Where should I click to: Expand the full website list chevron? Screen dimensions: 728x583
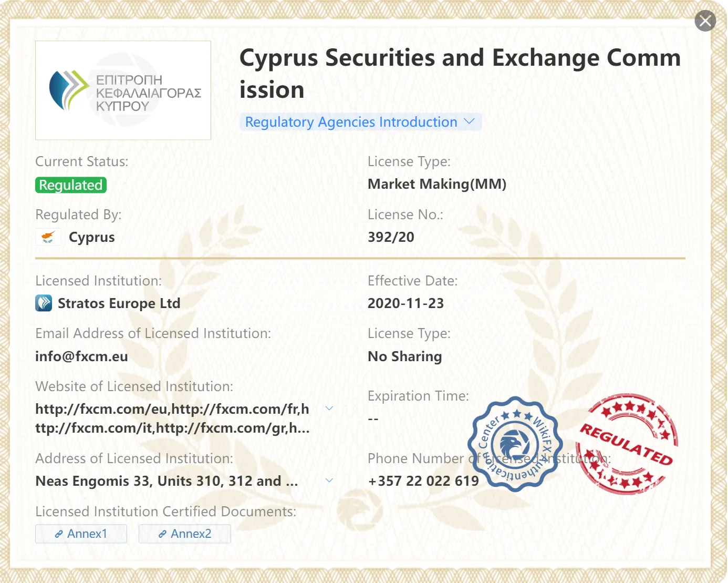click(329, 408)
